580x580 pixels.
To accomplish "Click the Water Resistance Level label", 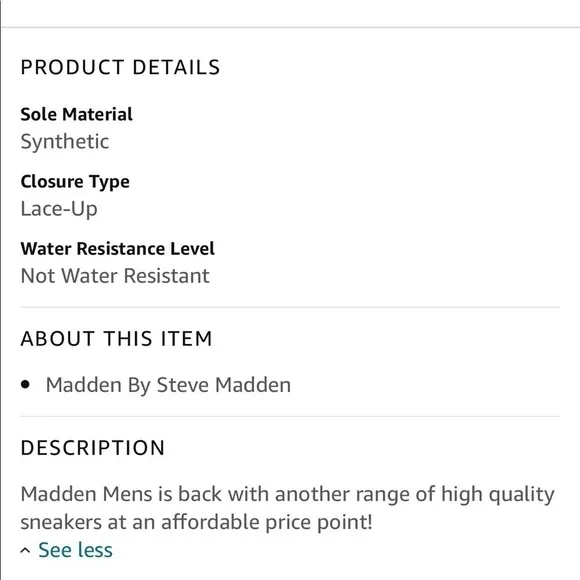I will click(x=118, y=249).
